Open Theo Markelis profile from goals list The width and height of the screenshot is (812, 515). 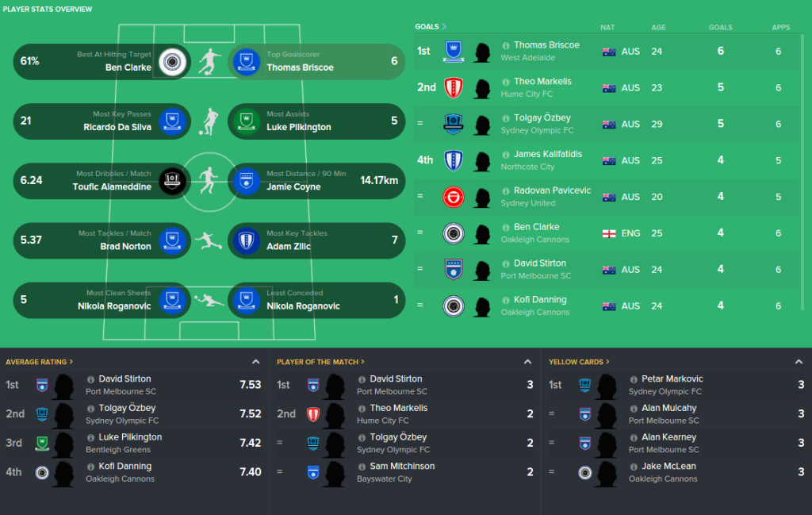click(x=542, y=82)
